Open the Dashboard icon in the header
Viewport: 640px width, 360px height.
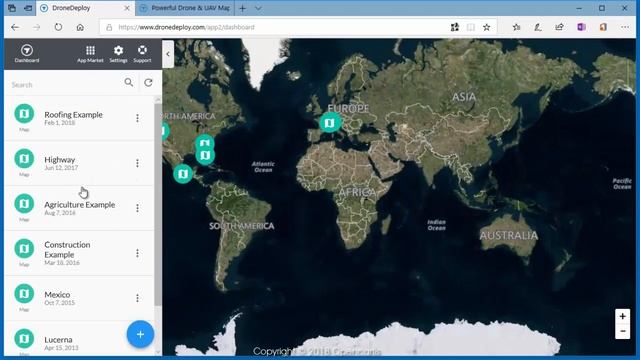27,53
